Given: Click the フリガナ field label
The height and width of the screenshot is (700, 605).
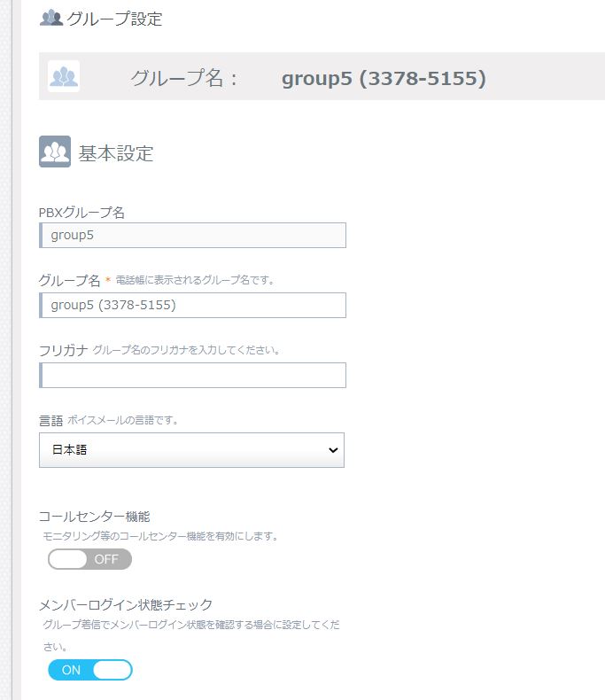Looking at the screenshot, I should click(63, 350).
